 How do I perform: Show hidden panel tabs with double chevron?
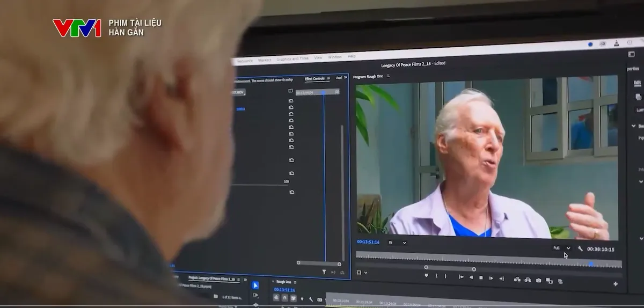coord(345,77)
